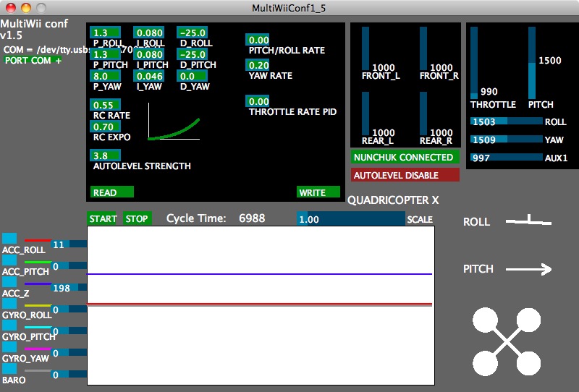Toggle the ACC_ROLL graph visibility square
Image resolution: width=579 pixels, height=392 pixels.
tap(9, 239)
